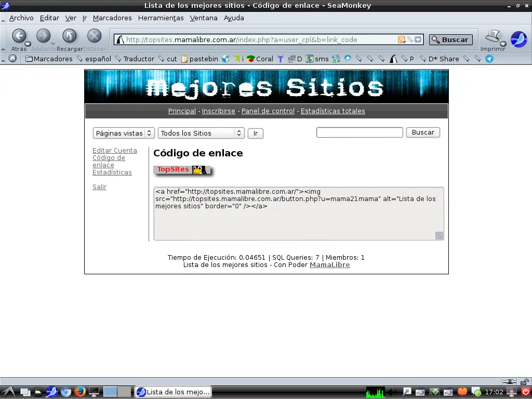Open the Coral bookmark icon
This screenshot has width=532, height=399.
coord(252,59)
